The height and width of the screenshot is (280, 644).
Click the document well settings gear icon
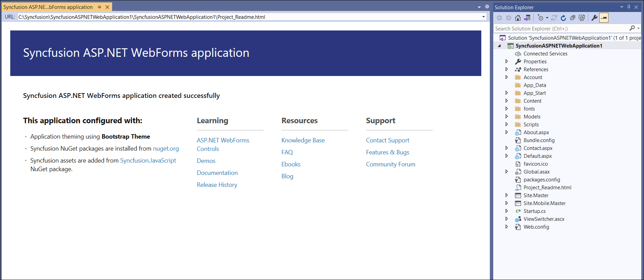click(487, 7)
